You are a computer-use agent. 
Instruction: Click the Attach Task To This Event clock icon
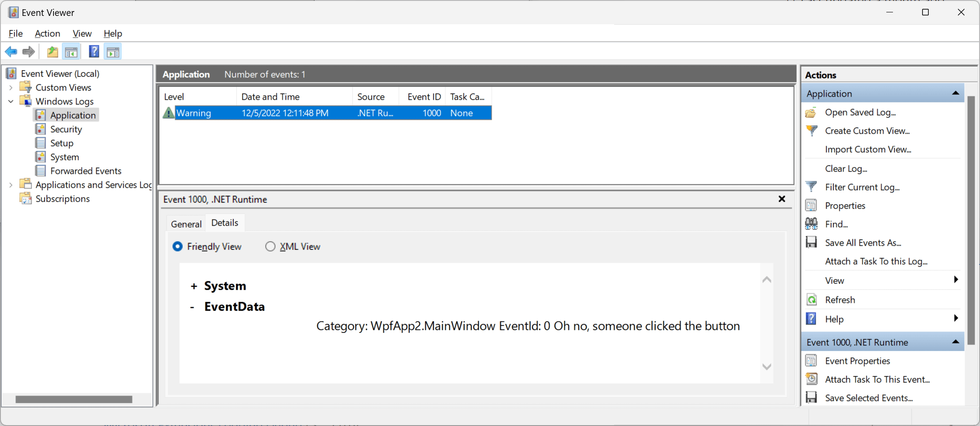click(812, 379)
